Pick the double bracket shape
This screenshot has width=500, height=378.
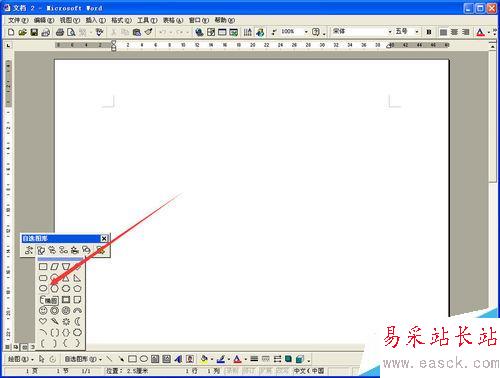(54, 333)
